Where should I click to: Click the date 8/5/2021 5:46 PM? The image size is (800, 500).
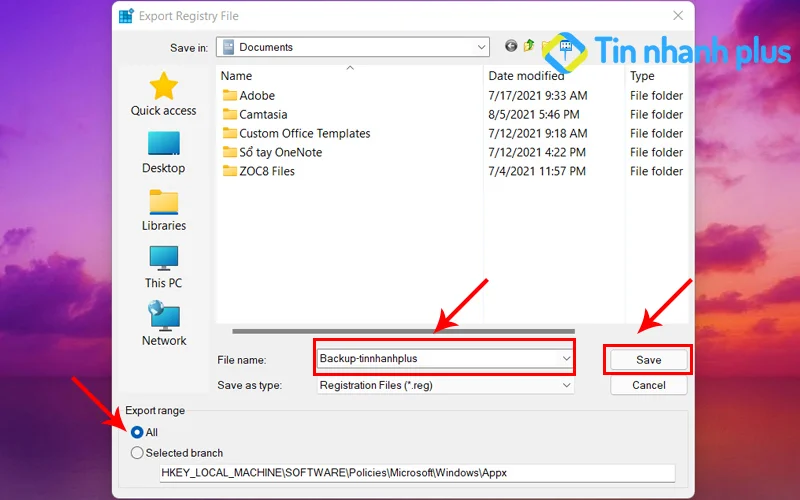534,114
